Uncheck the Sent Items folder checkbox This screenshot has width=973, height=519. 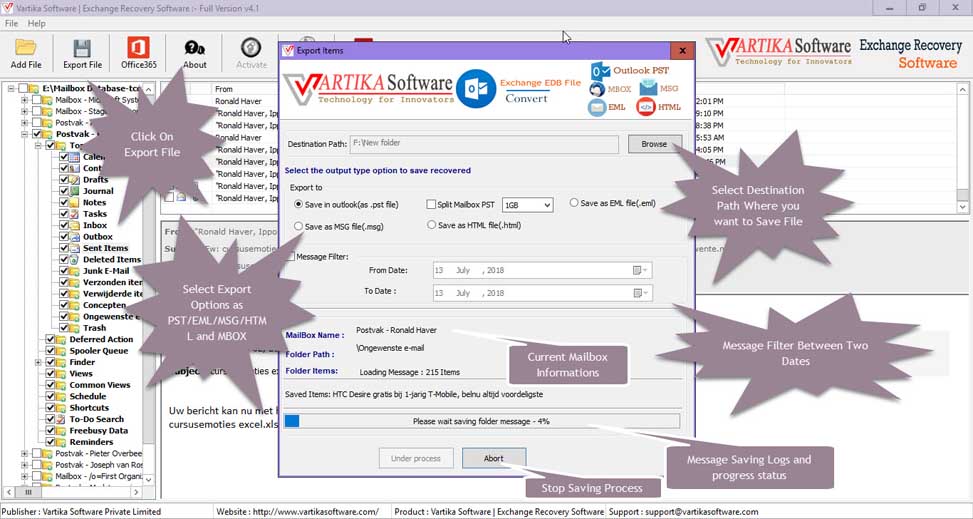point(65,248)
